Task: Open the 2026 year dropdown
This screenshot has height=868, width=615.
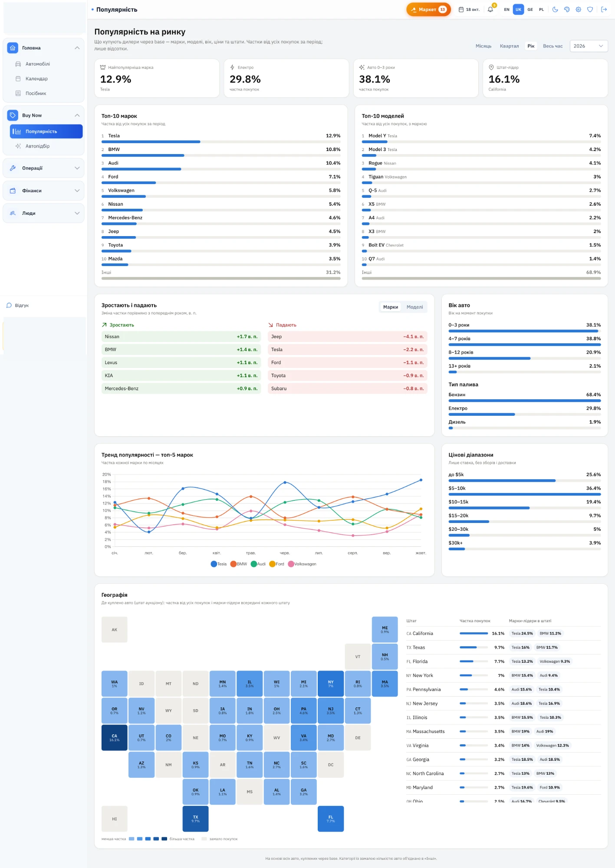Action: 589,46
